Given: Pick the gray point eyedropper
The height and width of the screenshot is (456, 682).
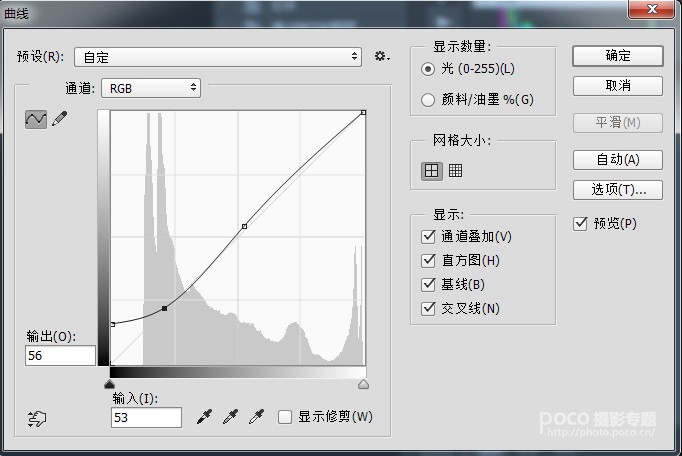Looking at the screenshot, I should click(231, 416).
